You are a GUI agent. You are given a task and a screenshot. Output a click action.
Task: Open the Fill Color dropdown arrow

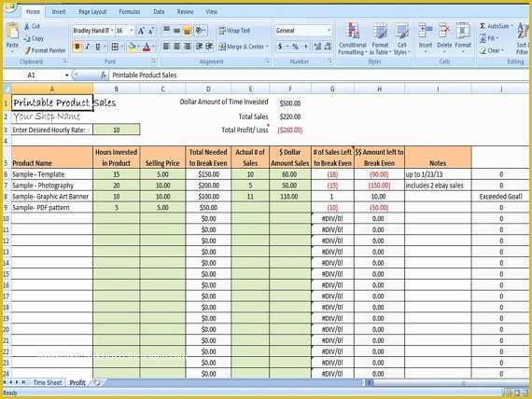[x=138, y=47]
